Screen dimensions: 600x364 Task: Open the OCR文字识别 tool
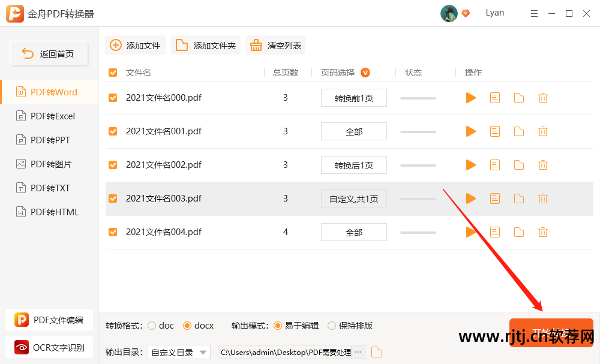tap(49, 347)
